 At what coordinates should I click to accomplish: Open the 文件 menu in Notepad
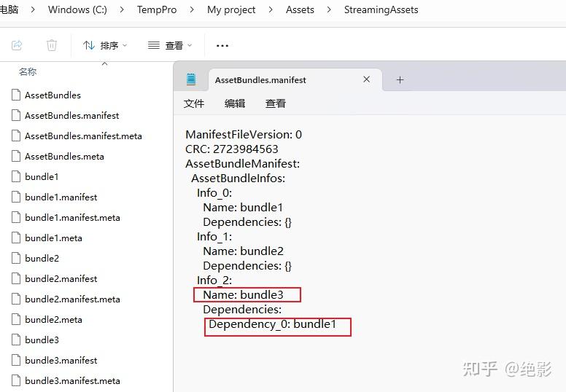pos(194,103)
